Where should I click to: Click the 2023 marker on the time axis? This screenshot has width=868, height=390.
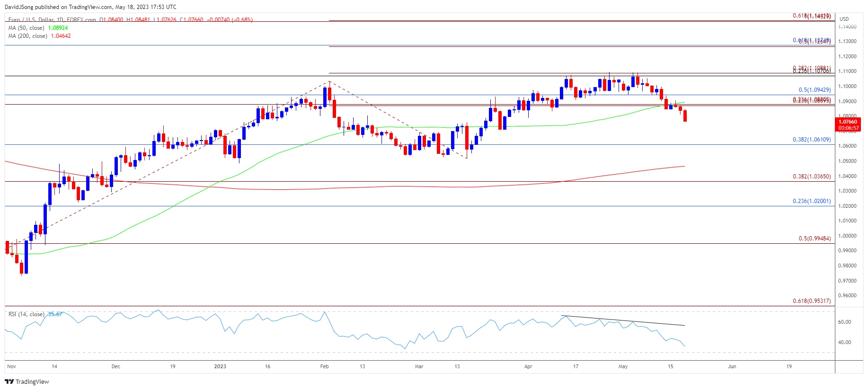[x=220, y=366]
